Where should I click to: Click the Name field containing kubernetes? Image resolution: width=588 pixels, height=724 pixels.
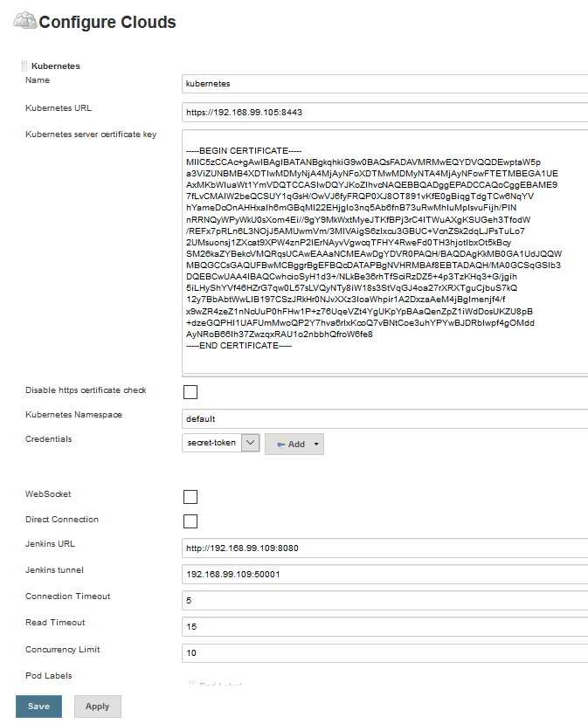tap(384, 84)
